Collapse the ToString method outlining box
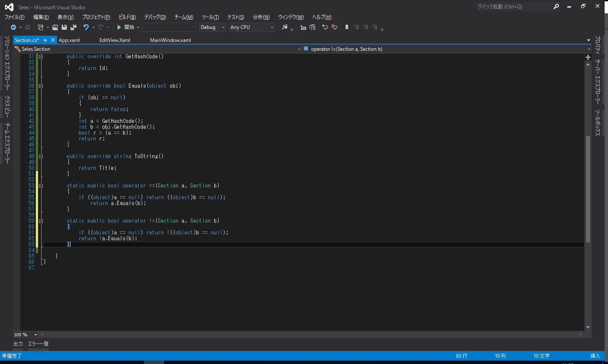The image size is (608, 364). [x=41, y=156]
